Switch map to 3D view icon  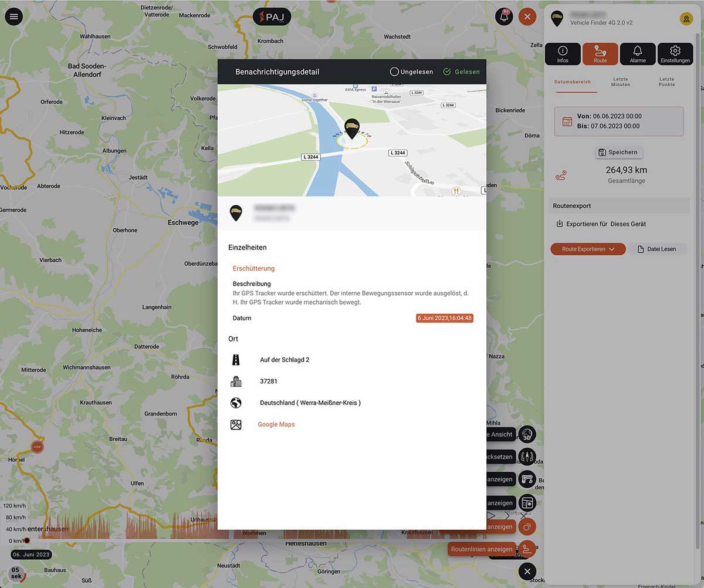point(527,434)
